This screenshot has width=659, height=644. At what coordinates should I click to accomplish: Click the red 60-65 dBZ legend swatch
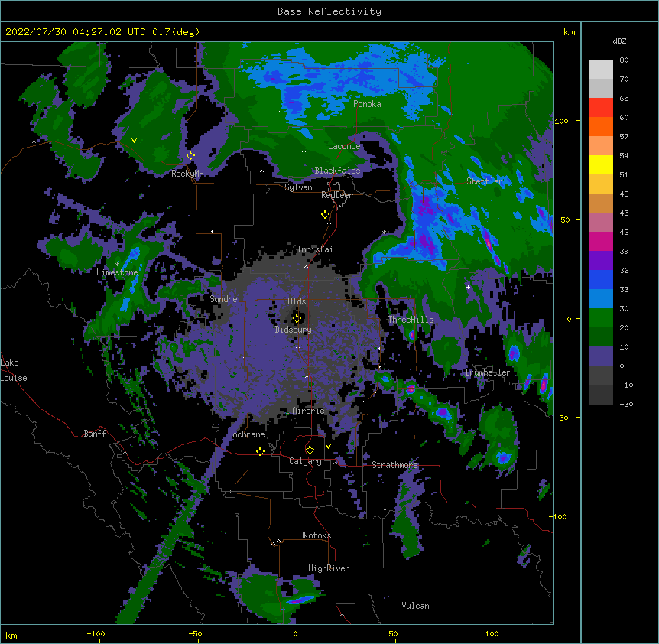(601, 108)
